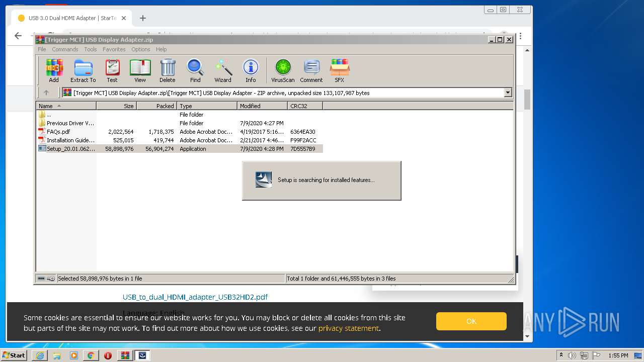This screenshot has width=644, height=362.
Task: Click the 7/9/2020 4:27 PM modified date
Action: point(262,123)
